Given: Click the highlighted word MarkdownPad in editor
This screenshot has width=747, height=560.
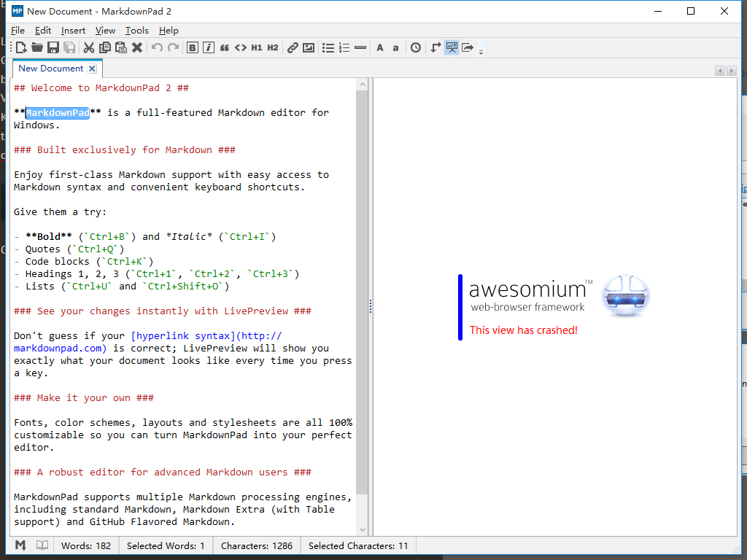Looking at the screenshot, I should click(57, 113).
